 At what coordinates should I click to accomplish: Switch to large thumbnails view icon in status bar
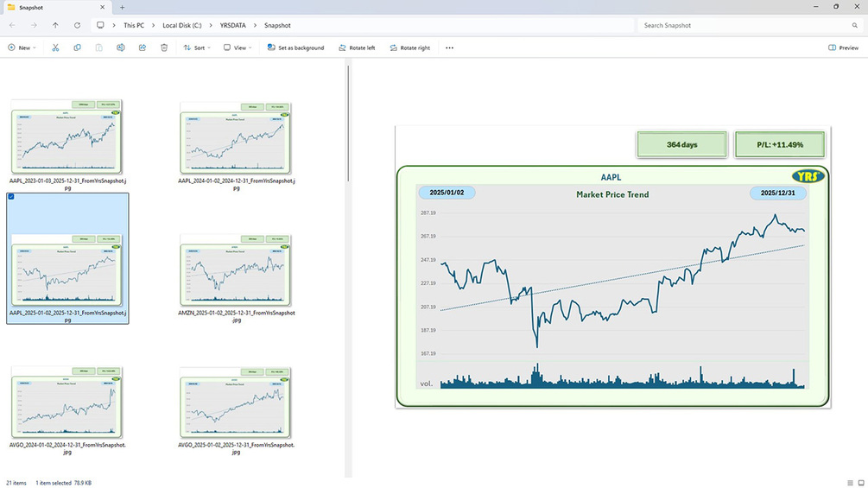point(861,483)
